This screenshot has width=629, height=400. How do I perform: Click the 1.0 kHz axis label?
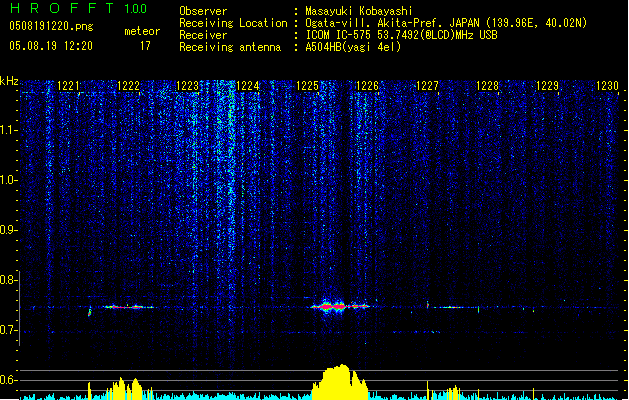(x=8, y=180)
